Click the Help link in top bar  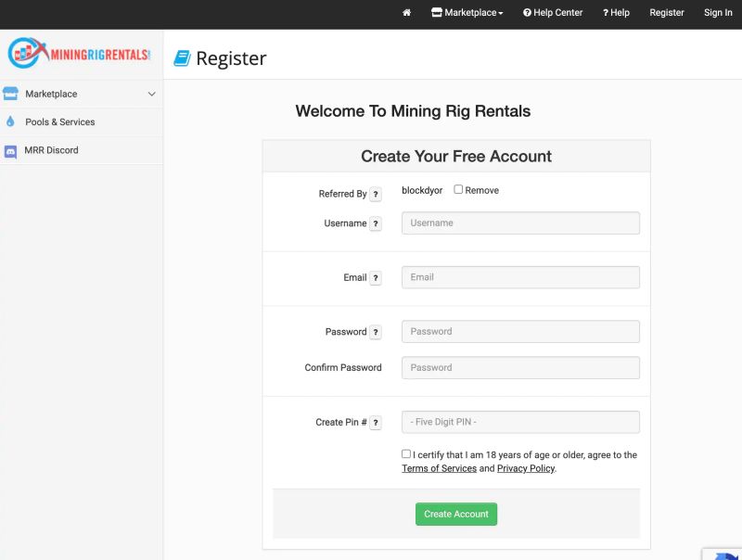click(x=616, y=13)
